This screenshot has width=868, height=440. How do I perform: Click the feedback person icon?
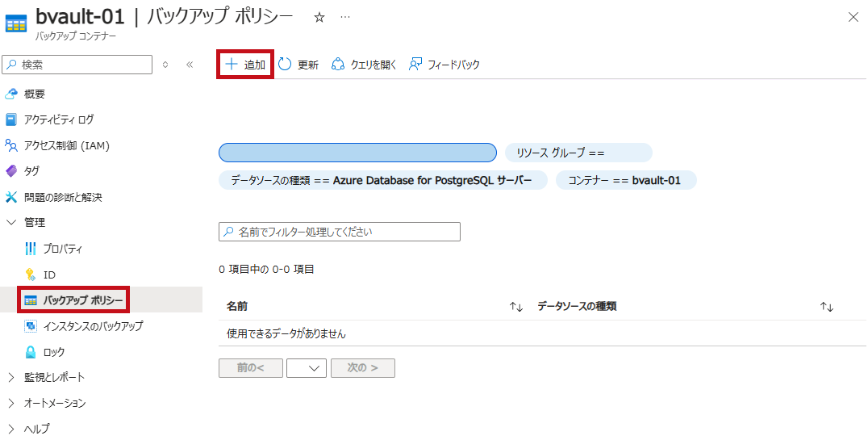tap(415, 65)
